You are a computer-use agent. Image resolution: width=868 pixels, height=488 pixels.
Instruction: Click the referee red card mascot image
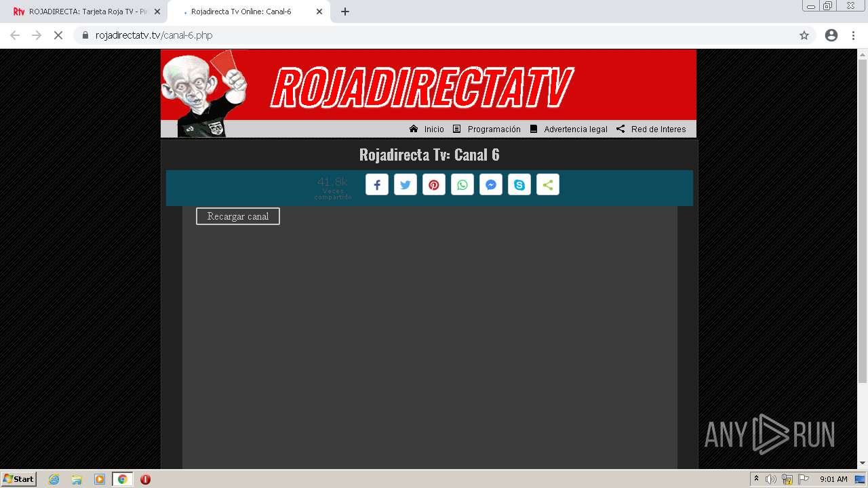(x=204, y=94)
